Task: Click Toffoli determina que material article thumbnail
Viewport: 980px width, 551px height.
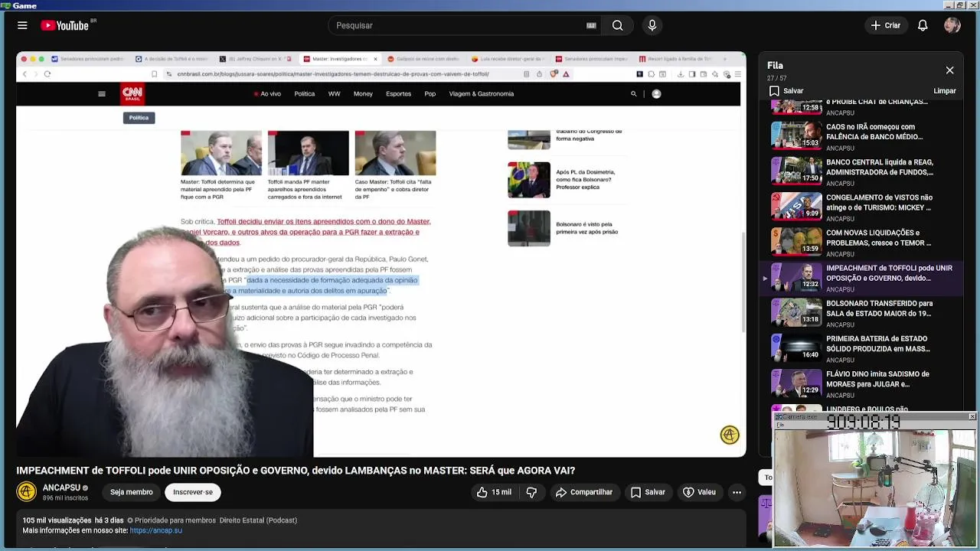Action: [x=220, y=153]
